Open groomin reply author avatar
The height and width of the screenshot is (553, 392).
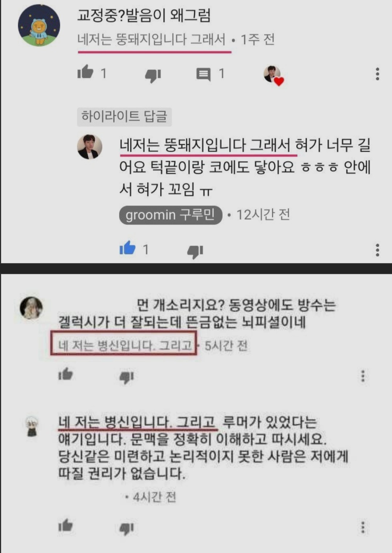(x=89, y=147)
